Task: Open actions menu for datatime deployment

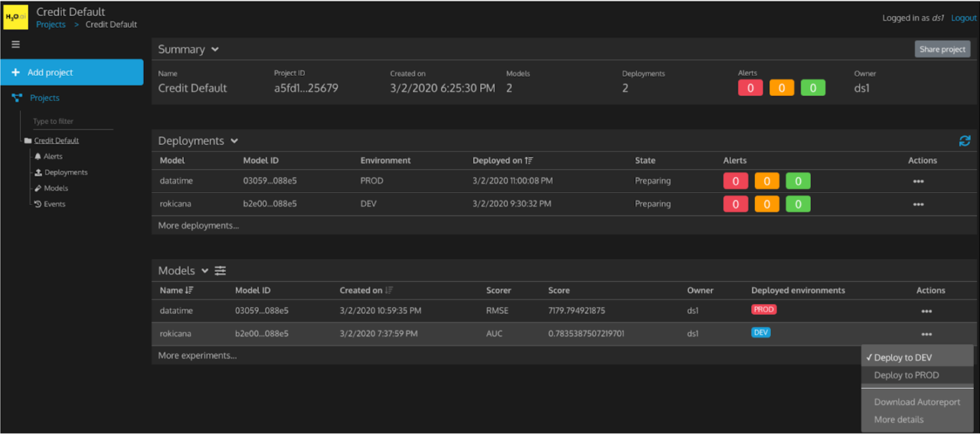Action: tap(918, 181)
